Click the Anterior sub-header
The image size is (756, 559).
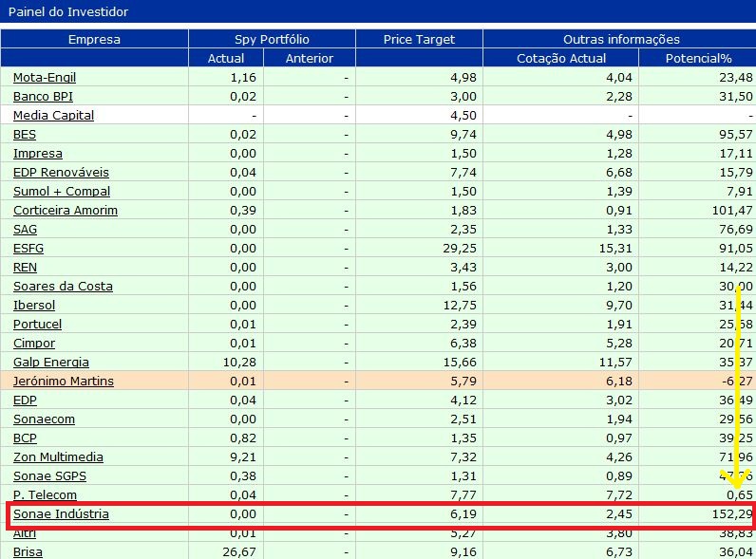tap(310, 58)
